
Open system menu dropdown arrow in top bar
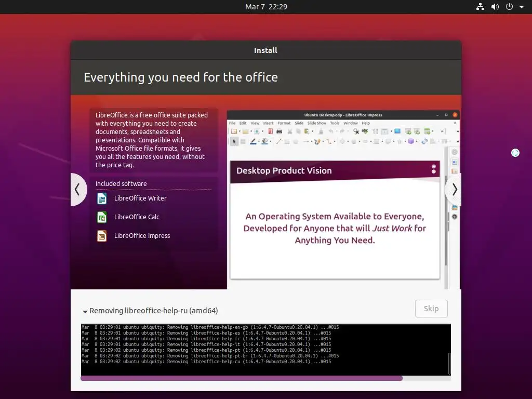(x=522, y=7)
